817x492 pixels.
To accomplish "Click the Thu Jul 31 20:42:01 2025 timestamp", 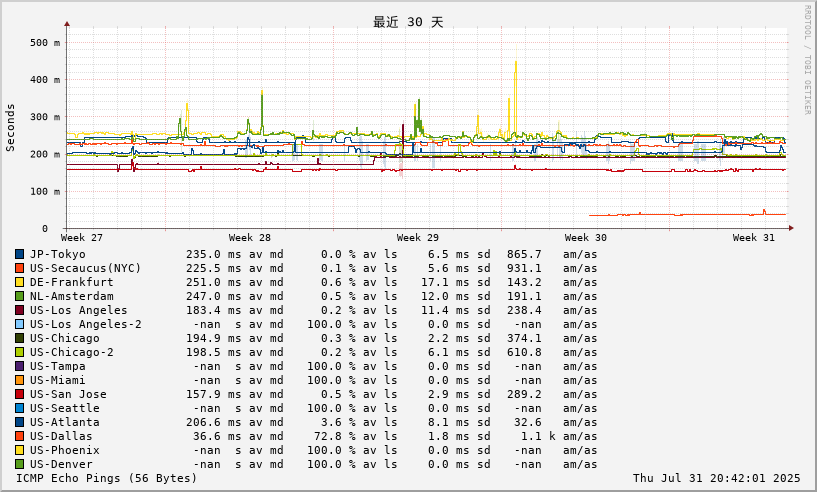I will [716, 478].
